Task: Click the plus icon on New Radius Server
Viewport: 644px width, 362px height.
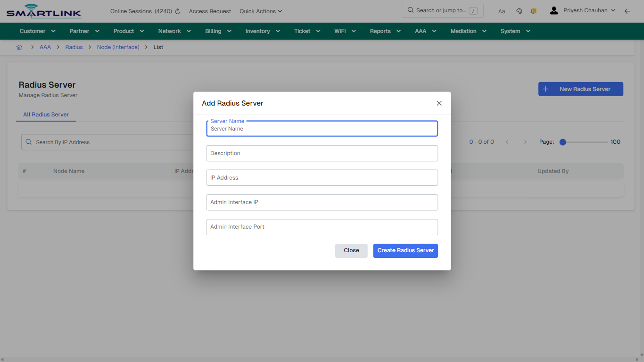Action: coord(546,89)
